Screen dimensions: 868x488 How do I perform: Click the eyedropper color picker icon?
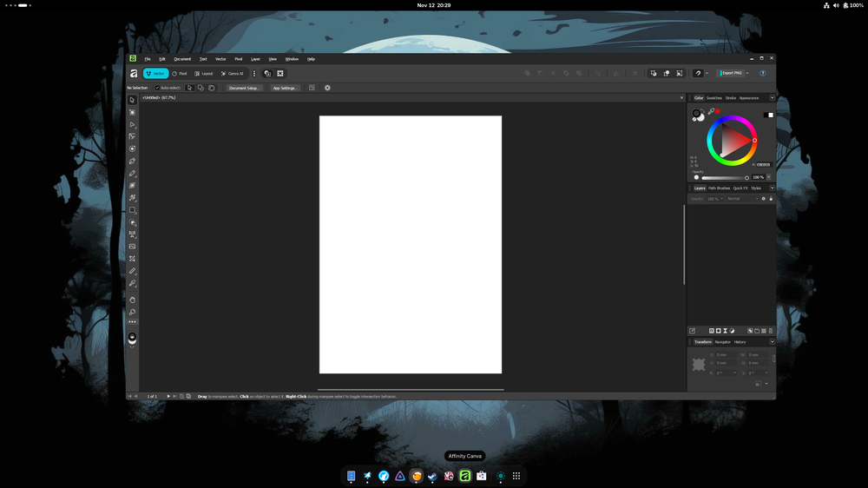coord(711,111)
